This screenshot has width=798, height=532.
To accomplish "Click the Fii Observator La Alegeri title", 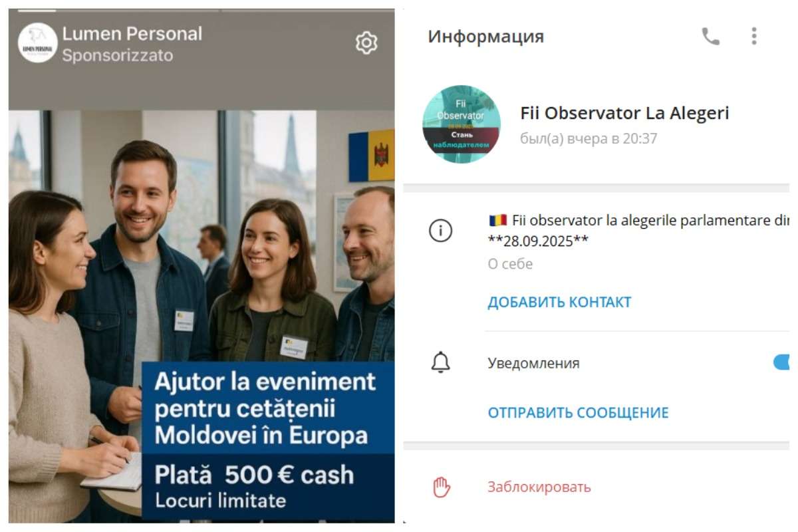I will [624, 114].
